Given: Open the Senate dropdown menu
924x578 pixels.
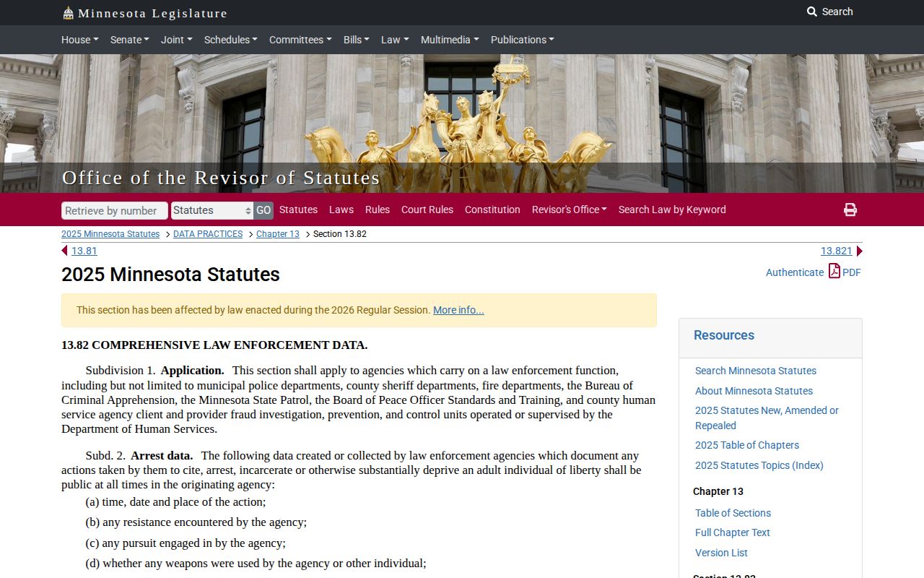Looking at the screenshot, I should coord(130,40).
